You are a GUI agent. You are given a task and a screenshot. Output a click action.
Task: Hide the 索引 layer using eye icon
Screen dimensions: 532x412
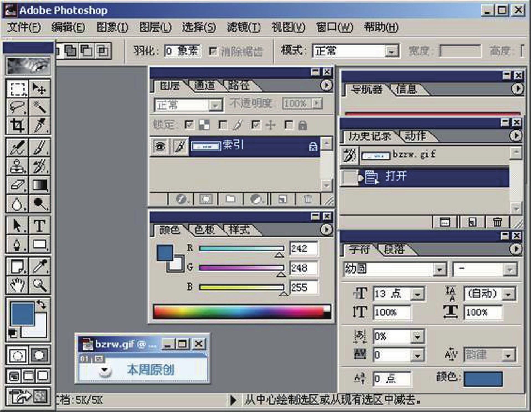160,146
